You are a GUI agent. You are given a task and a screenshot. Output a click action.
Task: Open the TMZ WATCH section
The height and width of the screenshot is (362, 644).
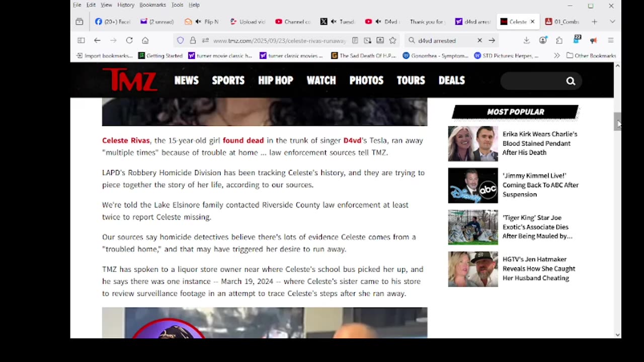[x=321, y=80]
